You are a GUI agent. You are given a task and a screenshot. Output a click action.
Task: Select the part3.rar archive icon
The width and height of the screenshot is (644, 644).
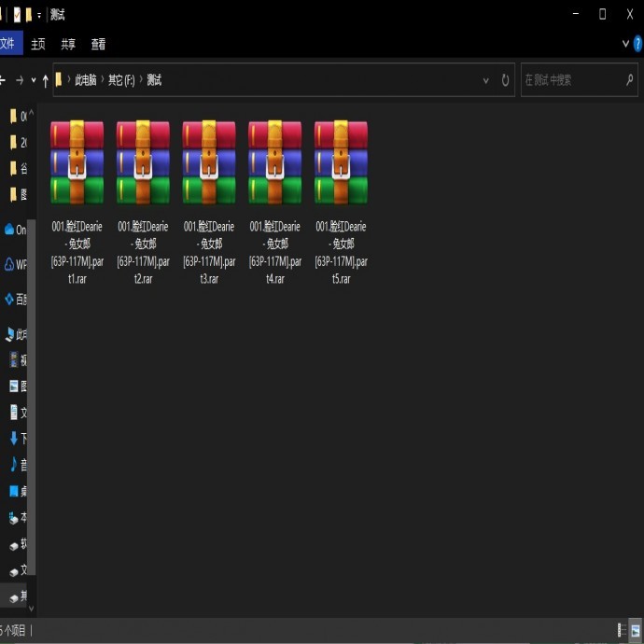pyautogui.click(x=209, y=162)
